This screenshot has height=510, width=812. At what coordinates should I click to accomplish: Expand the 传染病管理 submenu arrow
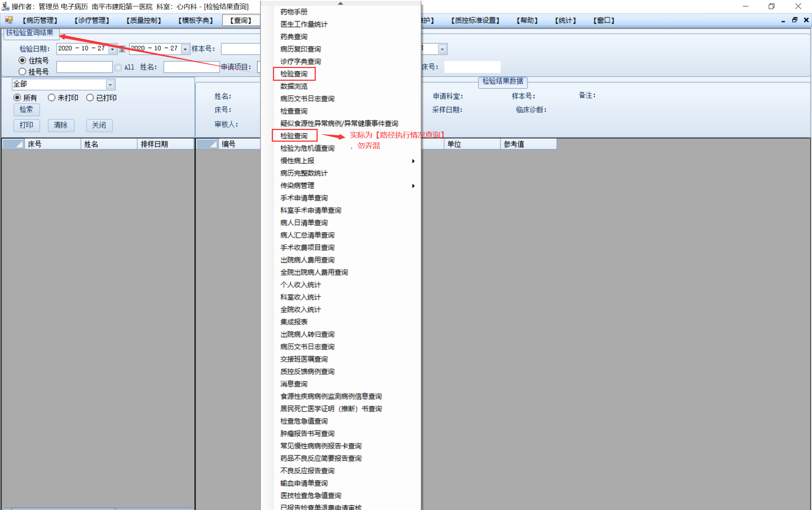pyautogui.click(x=413, y=186)
